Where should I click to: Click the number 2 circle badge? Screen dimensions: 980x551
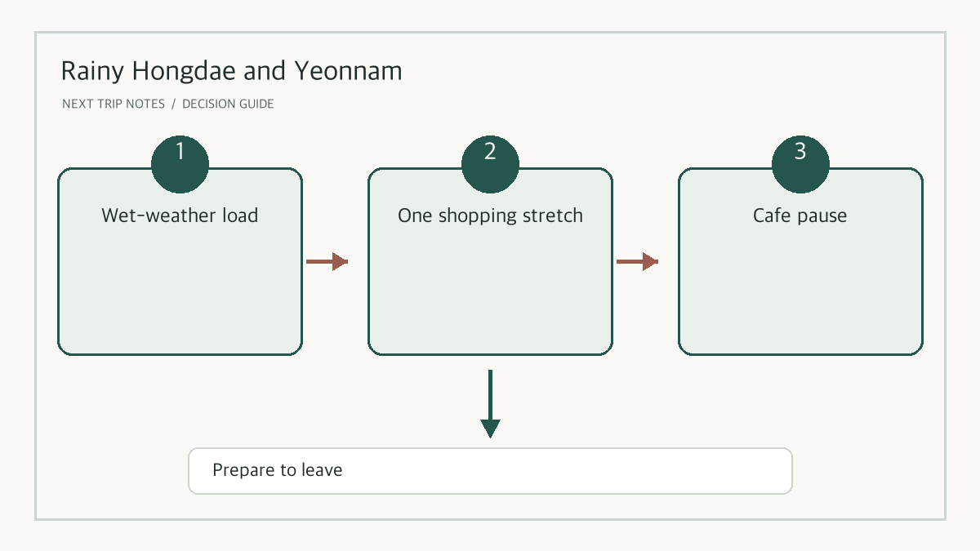[x=490, y=164]
